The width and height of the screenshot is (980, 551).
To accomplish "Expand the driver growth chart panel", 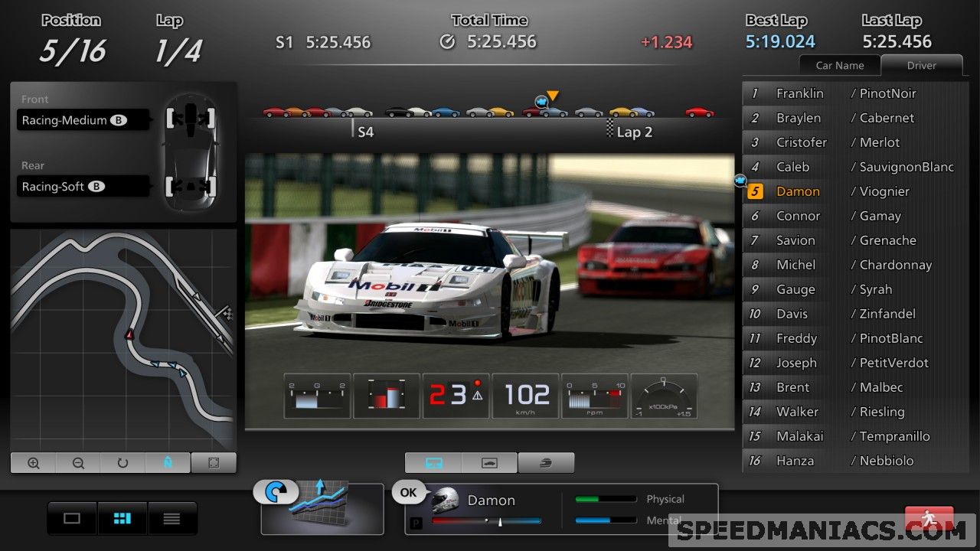I will [x=322, y=509].
